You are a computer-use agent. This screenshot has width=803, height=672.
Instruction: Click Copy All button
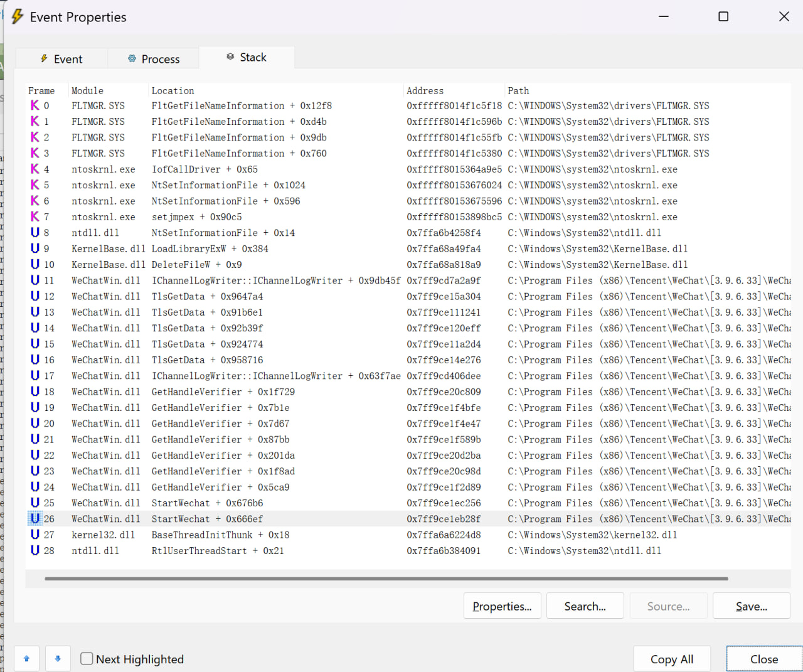[x=671, y=659]
